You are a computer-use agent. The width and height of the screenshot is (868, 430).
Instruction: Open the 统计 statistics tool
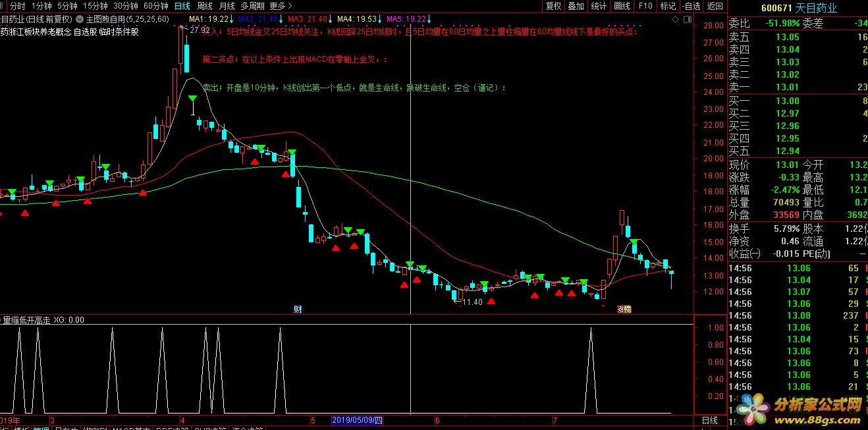point(599,6)
